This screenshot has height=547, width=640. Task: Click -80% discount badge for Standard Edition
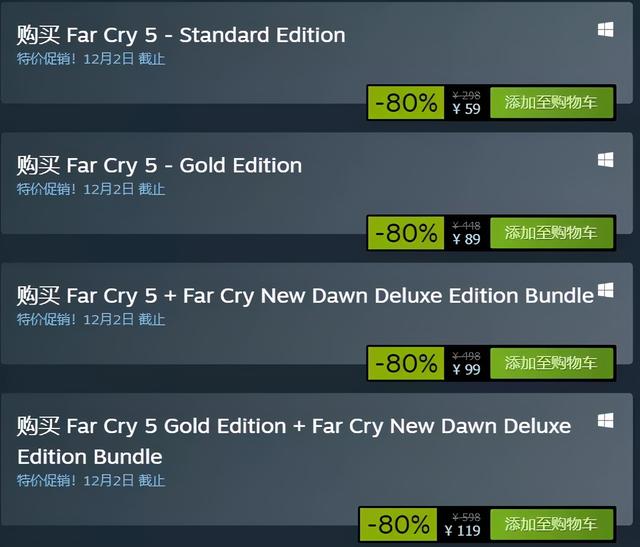click(406, 102)
